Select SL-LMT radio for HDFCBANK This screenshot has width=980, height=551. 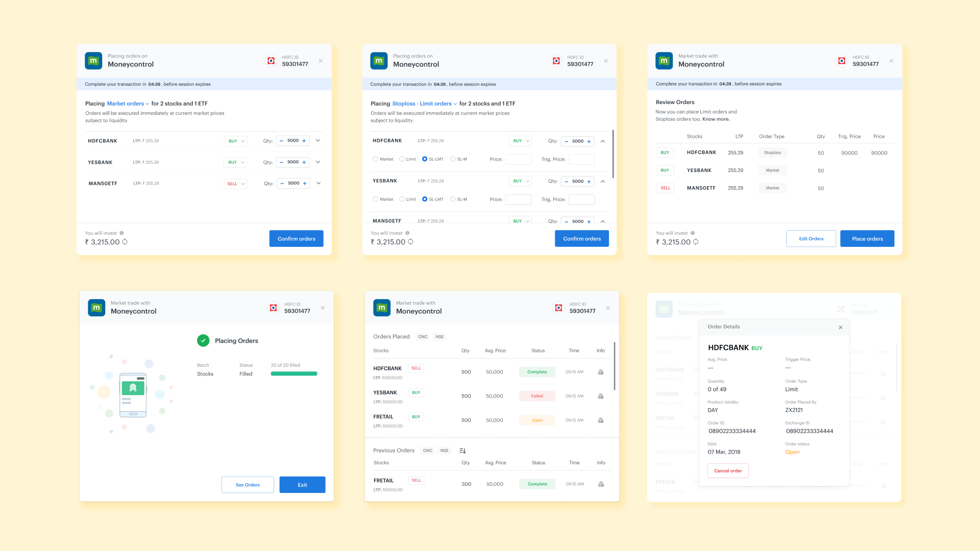(x=425, y=159)
